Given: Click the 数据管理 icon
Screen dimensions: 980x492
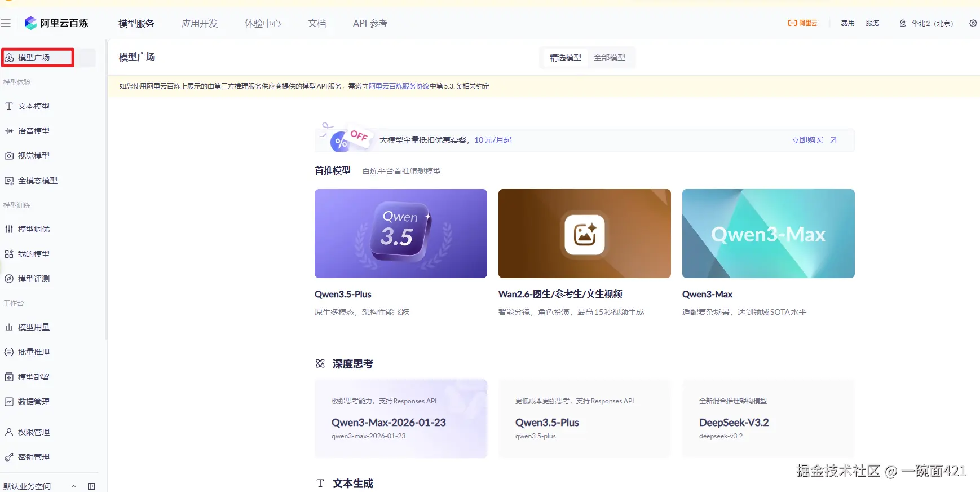Looking at the screenshot, I should point(9,402).
